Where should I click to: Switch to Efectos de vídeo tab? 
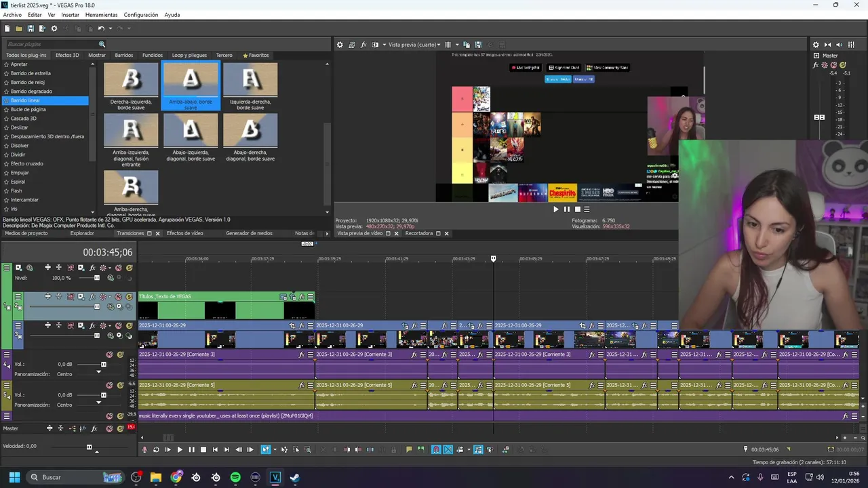(184, 233)
